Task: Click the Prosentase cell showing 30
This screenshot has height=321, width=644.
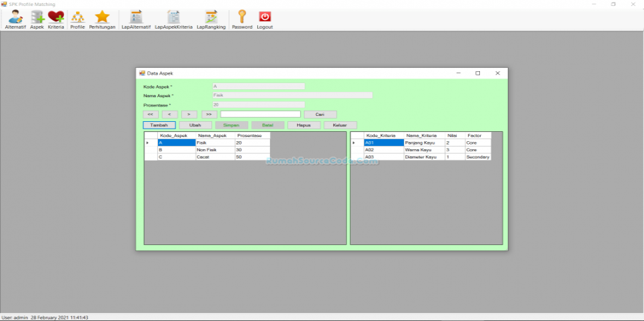Action: [253, 150]
